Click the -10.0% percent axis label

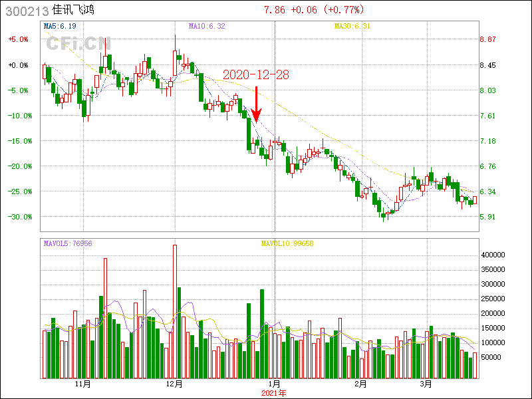(20, 116)
